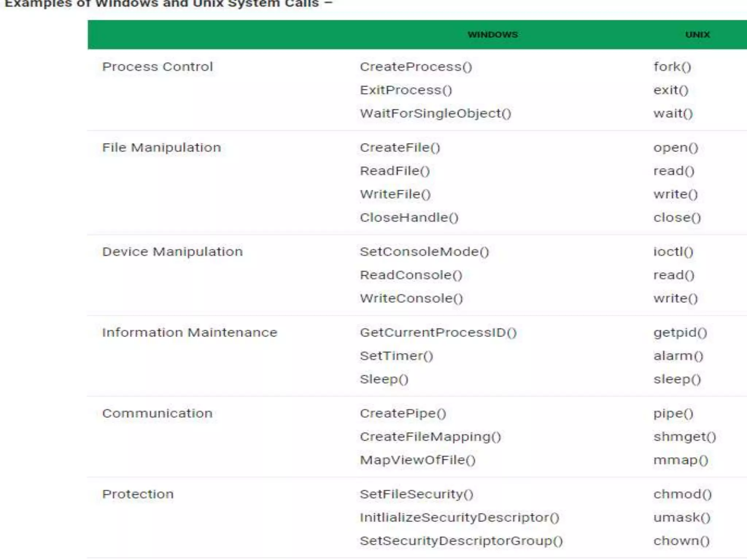The height and width of the screenshot is (560, 747).
Task: Click the open() Unix call
Action: [676, 148]
